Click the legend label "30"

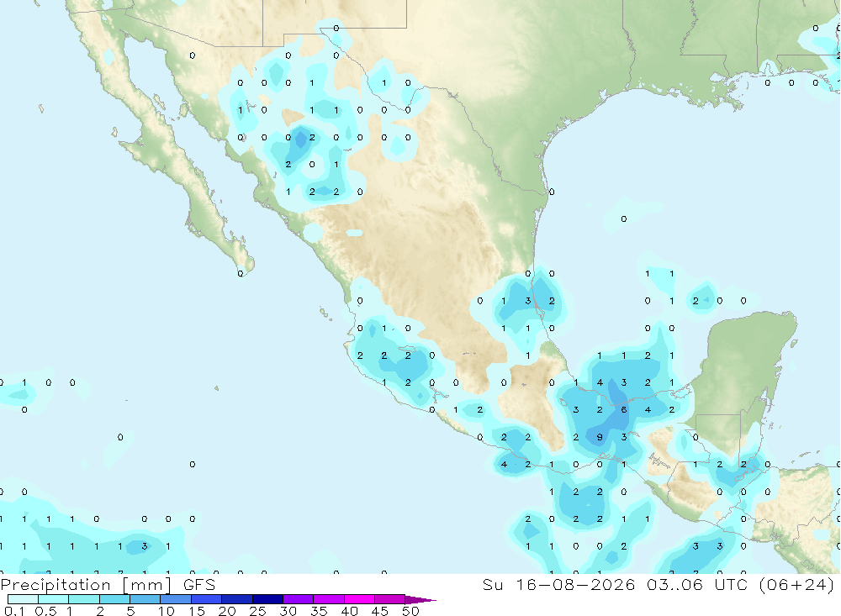coord(288,611)
